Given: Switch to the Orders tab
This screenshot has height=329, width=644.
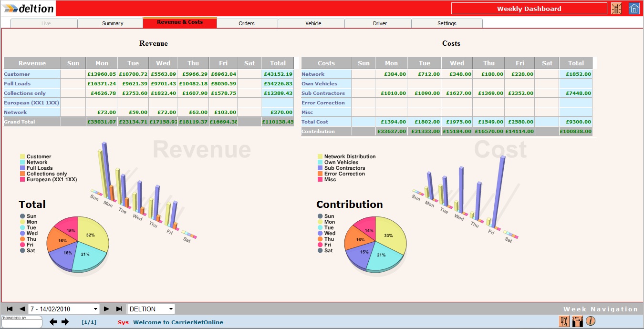Looking at the screenshot, I should 247,23.
